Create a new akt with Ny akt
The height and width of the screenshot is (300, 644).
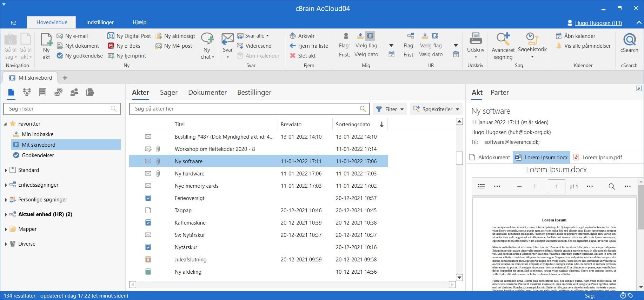(x=46, y=46)
